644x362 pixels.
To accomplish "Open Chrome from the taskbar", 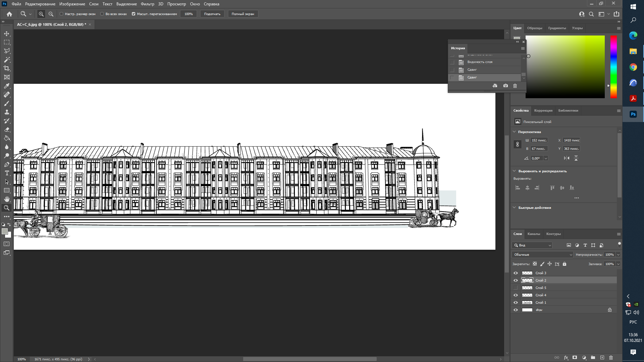I will point(633,67).
